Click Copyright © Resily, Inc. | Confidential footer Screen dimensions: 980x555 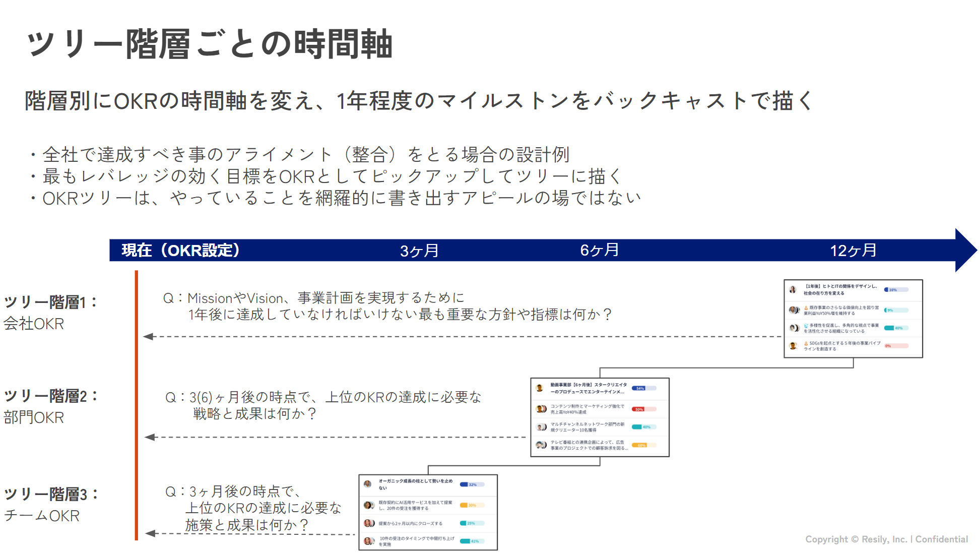coord(887,539)
